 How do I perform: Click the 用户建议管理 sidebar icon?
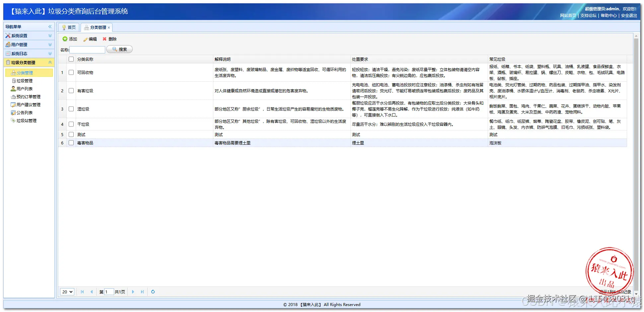(14, 105)
